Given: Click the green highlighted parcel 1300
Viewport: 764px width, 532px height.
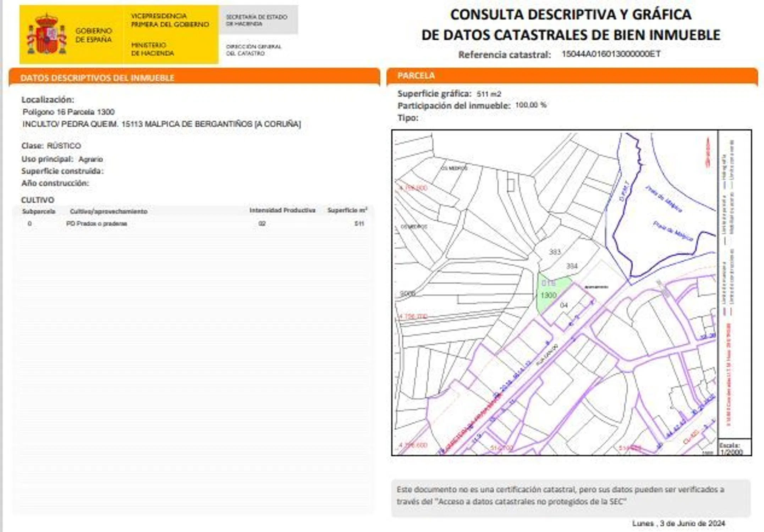Looking at the screenshot, I should [x=549, y=293].
